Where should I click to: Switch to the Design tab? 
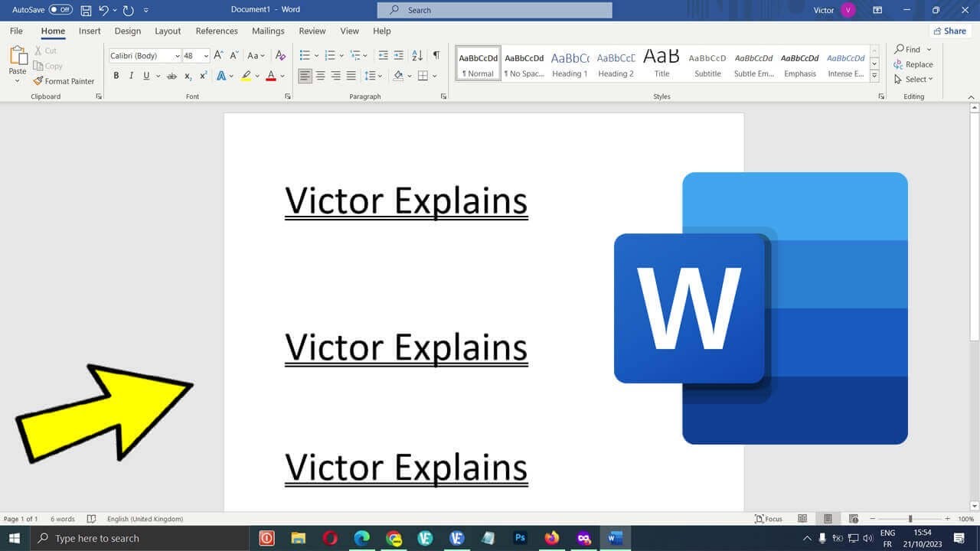tap(128, 31)
